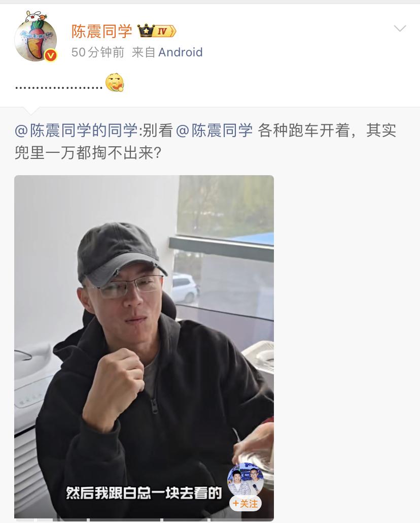Open the reposted text body
Viewport: 420px width, 523px height.
(205, 142)
